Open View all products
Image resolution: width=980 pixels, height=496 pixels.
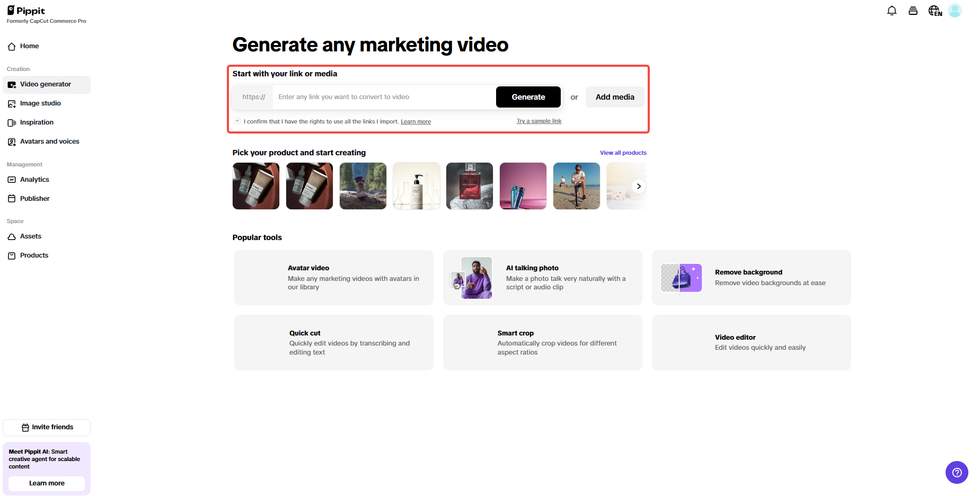pyautogui.click(x=623, y=153)
